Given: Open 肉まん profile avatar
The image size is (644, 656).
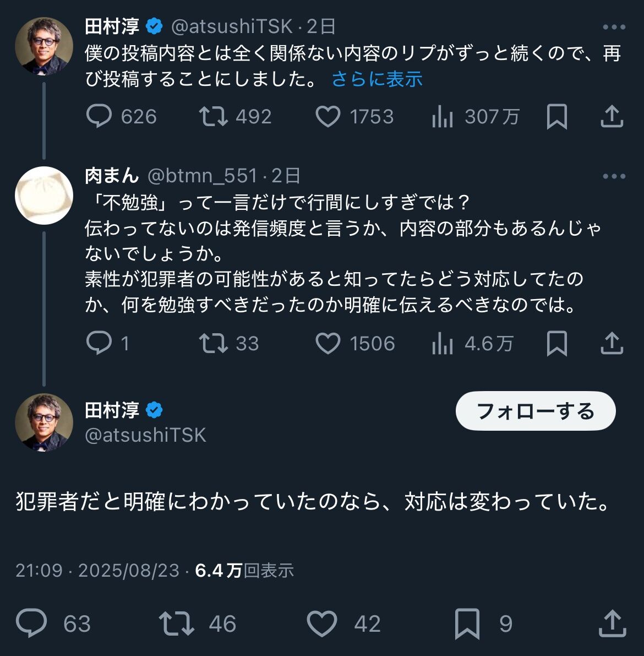Looking at the screenshot, I should pos(44,196).
